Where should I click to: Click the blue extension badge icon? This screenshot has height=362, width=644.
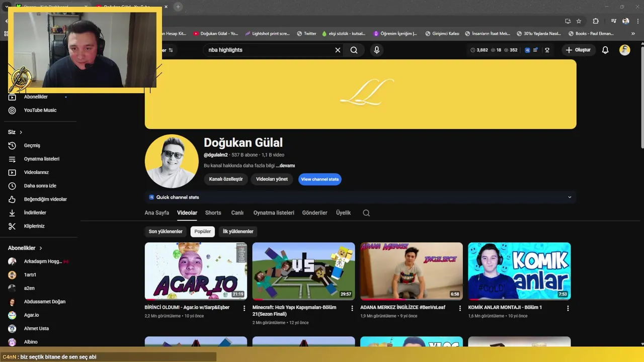527,50
